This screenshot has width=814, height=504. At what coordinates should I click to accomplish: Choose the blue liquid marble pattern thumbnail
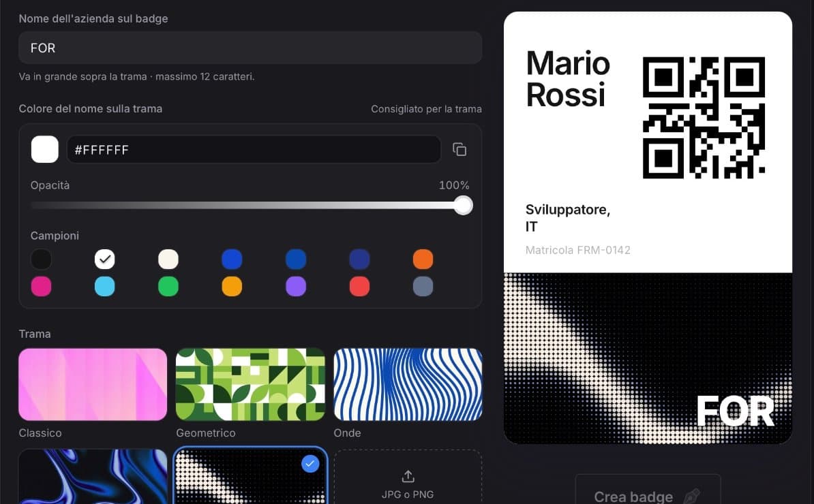93,477
